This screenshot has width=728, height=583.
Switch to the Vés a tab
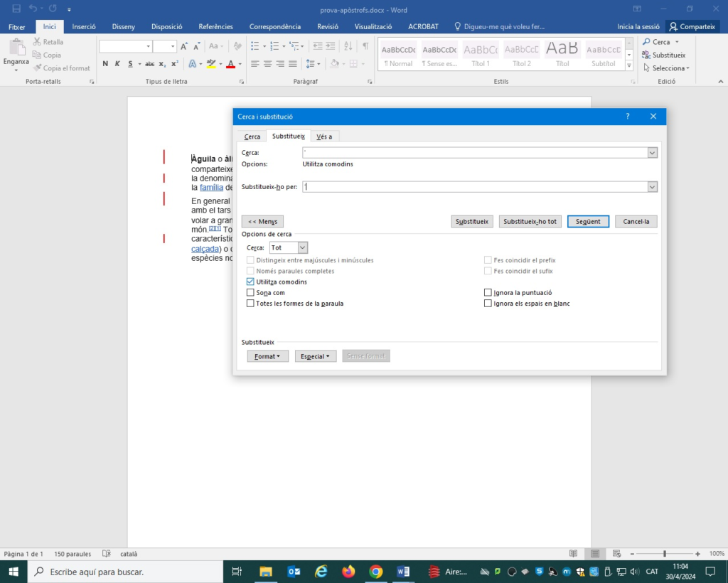pyautogui.click(x=324, y=137)
